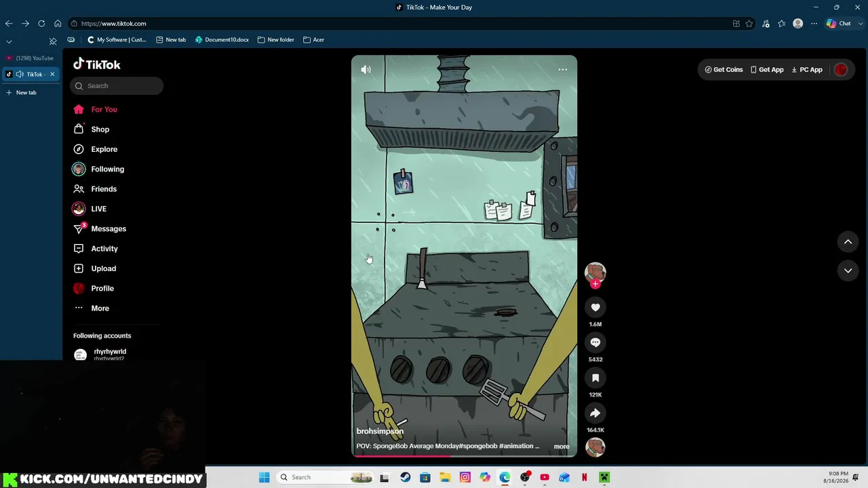Share the video with the arrow icon
868x488 pixels.
coord(595,413)
